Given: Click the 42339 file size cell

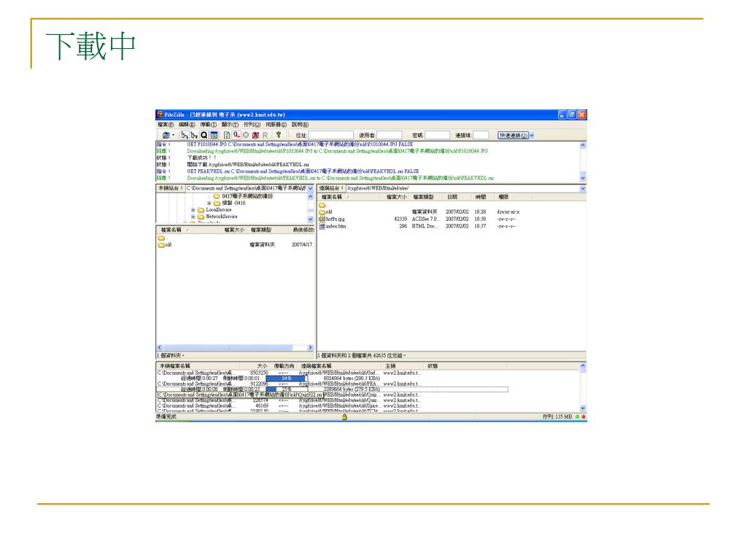Looking at the screenshot, I should [400, 219].
